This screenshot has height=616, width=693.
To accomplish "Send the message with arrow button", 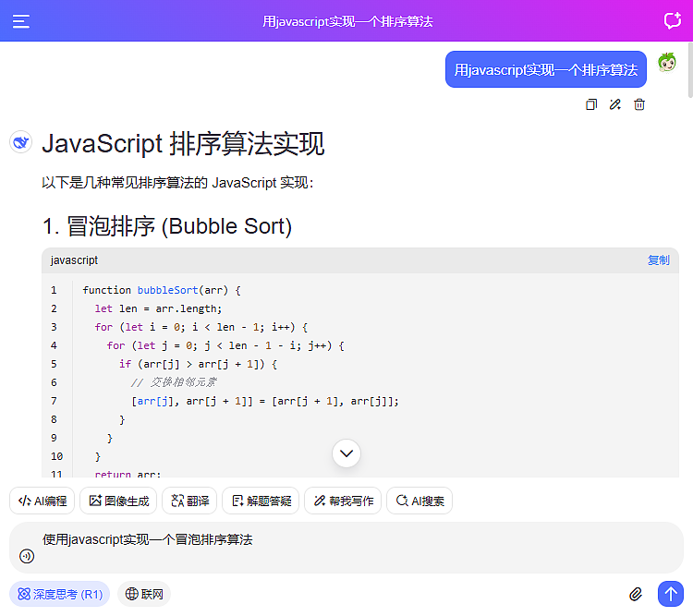I will pyautogui.click(x=670, y=594).
